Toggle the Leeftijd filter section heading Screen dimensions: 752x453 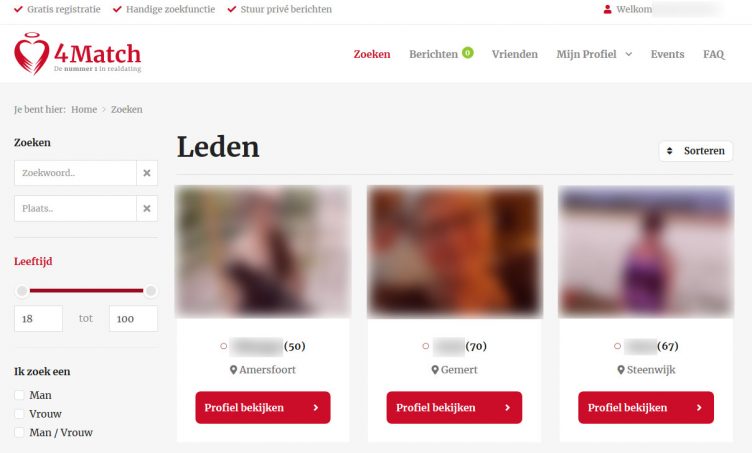pos(33,261)
